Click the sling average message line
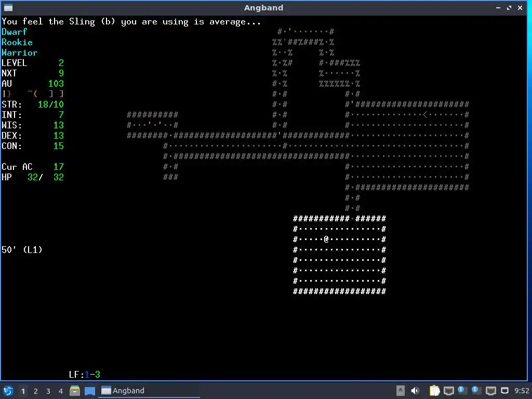532x399 pixels. 131,22
